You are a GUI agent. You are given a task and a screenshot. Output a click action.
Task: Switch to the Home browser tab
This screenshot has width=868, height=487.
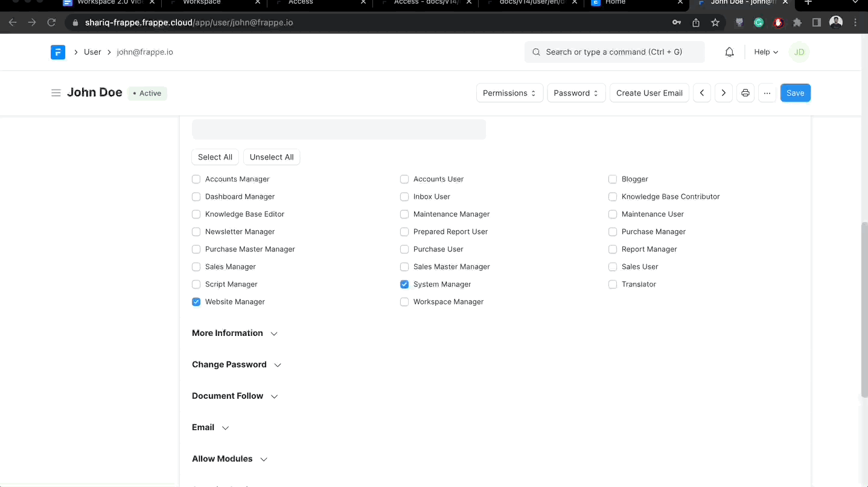637,3
